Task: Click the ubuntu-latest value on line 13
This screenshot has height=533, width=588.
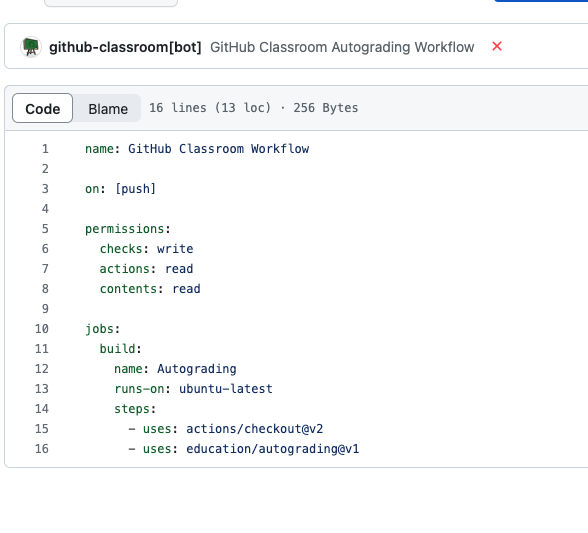Action: [226, 389]
